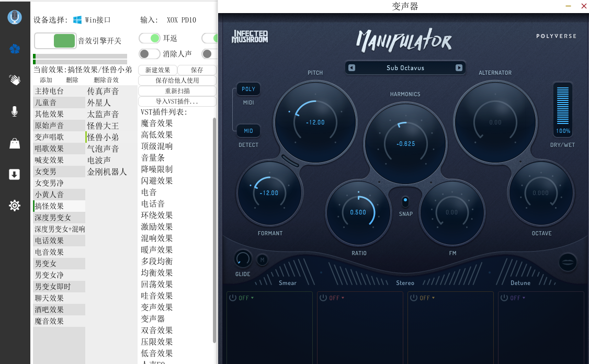Select 怪兽小弟 in the effects list
Image resolution: width=589 pixels, height=364 pixels.
(x=111, y=137)
